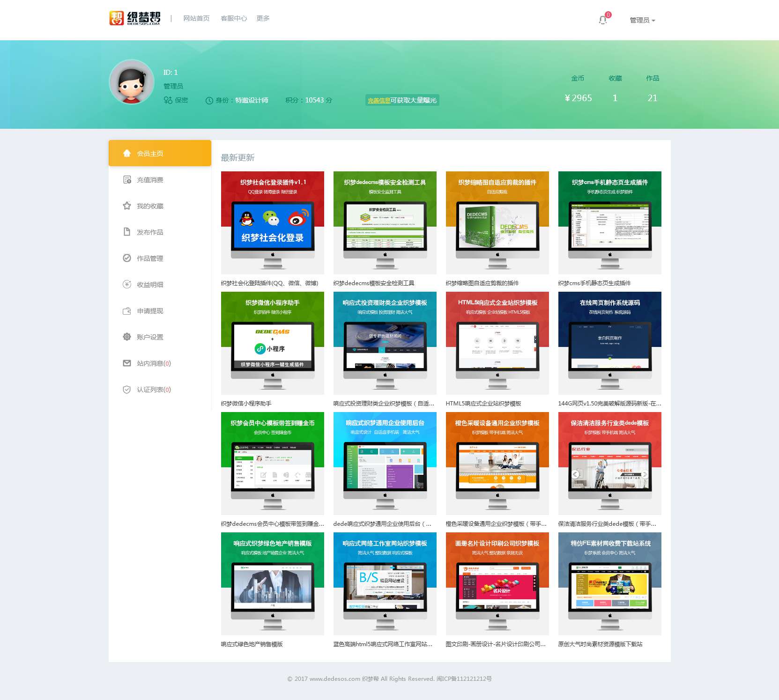Open 收益明细 sidebar label
The height and width of the screenshot is (700, 779).
[x=150, y=285]
